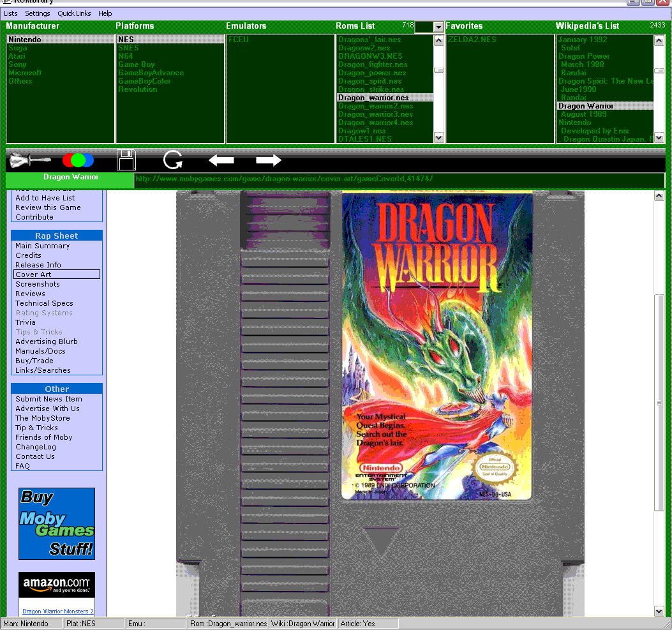
Task: Open Dragon Warrior Monsters 2 link
Action: click(x=58, y=611)
